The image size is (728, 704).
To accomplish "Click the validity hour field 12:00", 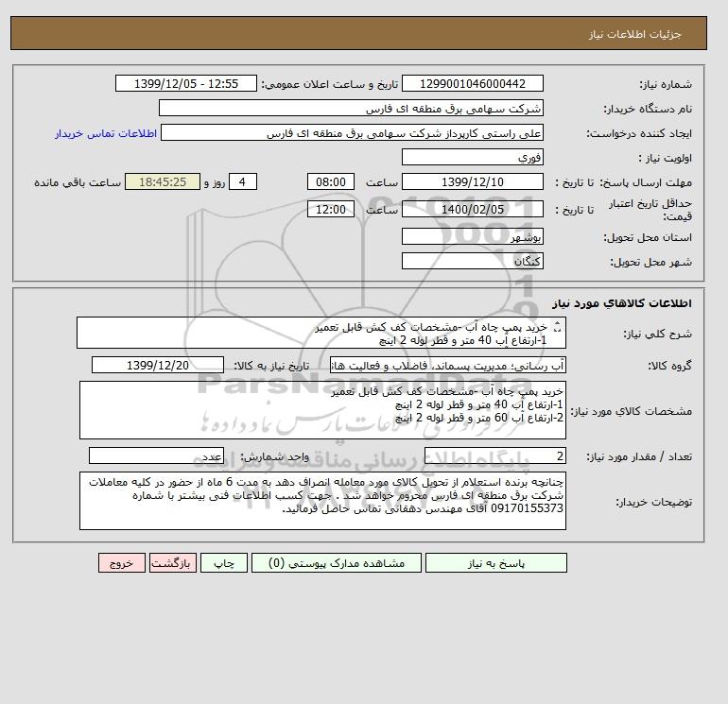I will click(331, 209).
